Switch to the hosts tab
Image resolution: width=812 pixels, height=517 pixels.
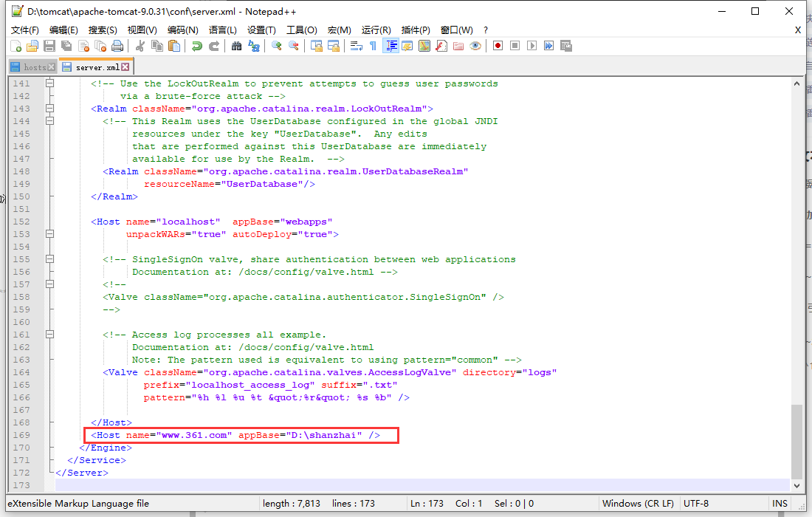coord(30,66)
